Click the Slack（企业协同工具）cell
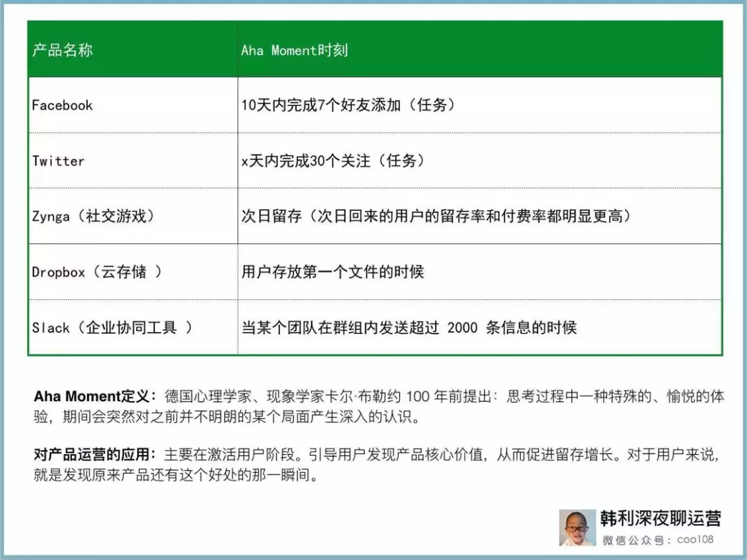Viewport: 747px width, 560px height. (x=133, y=328)
